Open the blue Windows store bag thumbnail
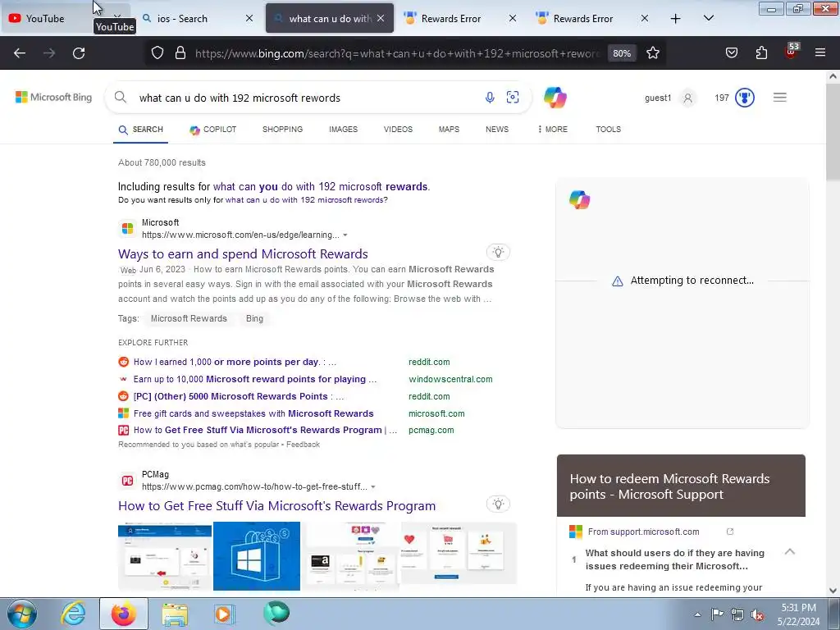This screenshot has height=630, width=840. pyautogui.click(x=257, y=556)
